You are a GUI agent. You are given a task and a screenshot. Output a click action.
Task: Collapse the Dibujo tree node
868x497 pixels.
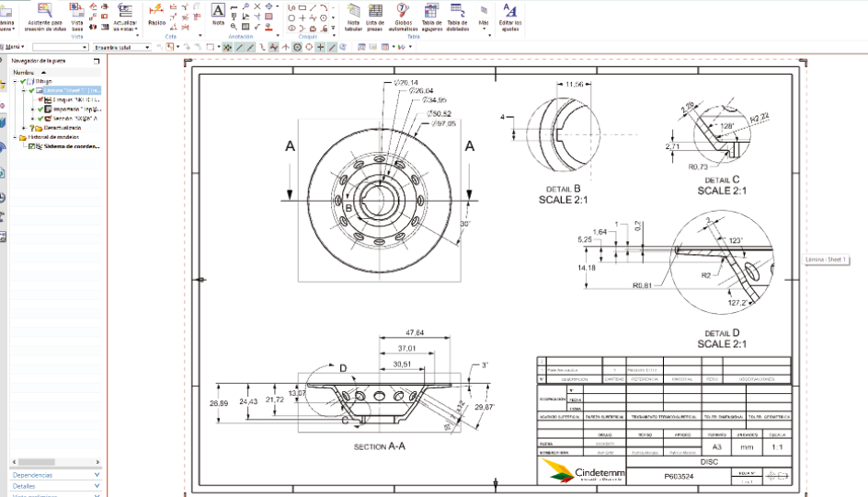(x=17, y=81)
